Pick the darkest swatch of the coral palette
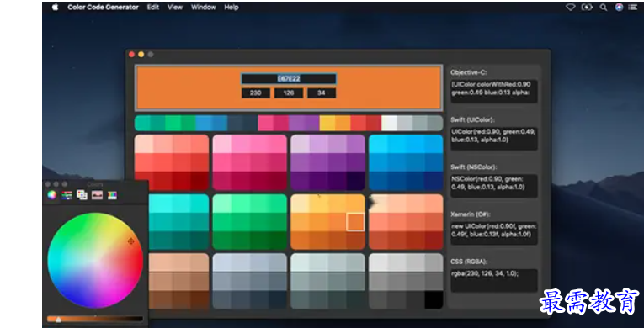This screenshot has width=644, height=328. (x=434, y=241)
